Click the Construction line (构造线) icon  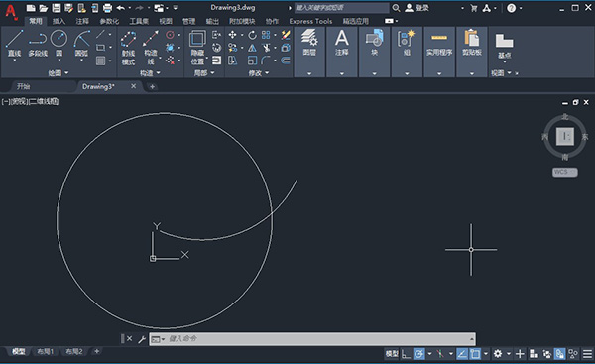(x=151, y=48)
